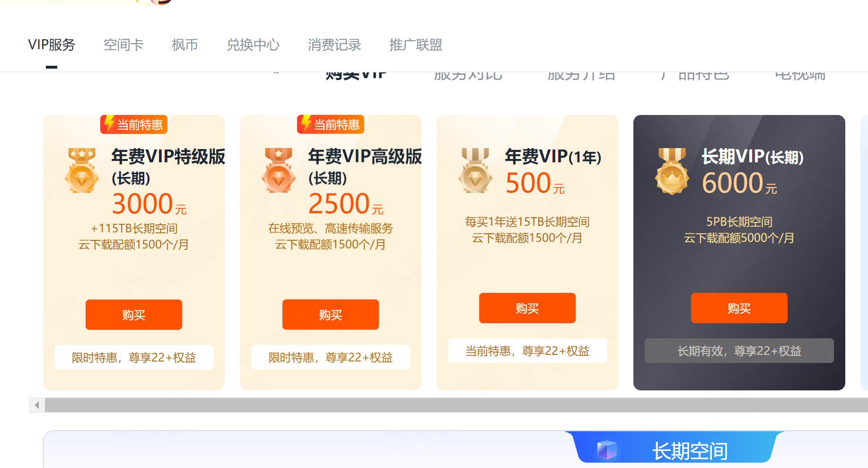
Task: Click the scrollbar left arrow
Action: [x=37, y=405]
